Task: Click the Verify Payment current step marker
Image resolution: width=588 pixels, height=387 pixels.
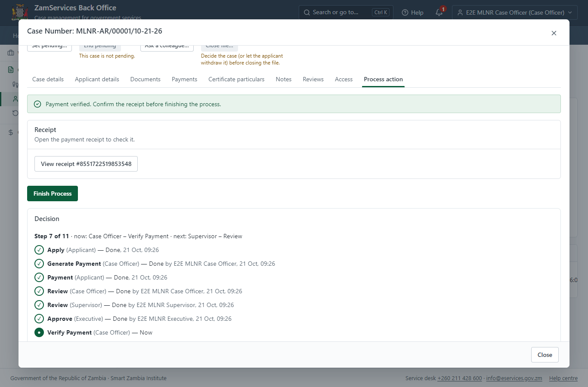Action: click(39, 332)
